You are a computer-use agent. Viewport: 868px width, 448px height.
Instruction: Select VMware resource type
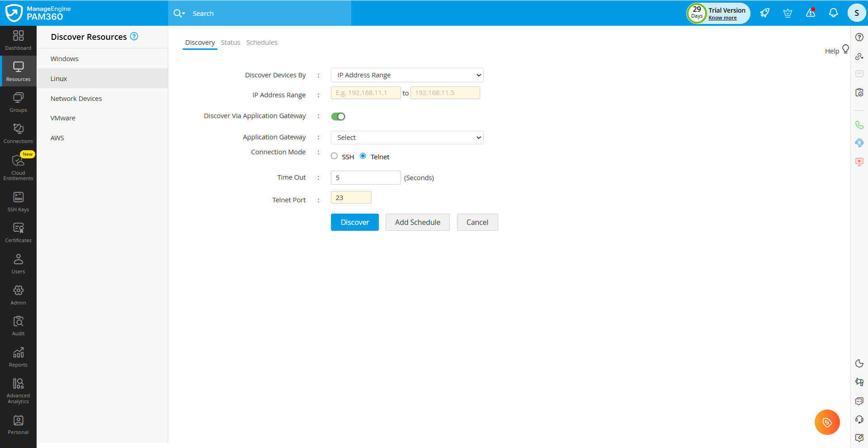pyautogui.click(x=102, y=118)
